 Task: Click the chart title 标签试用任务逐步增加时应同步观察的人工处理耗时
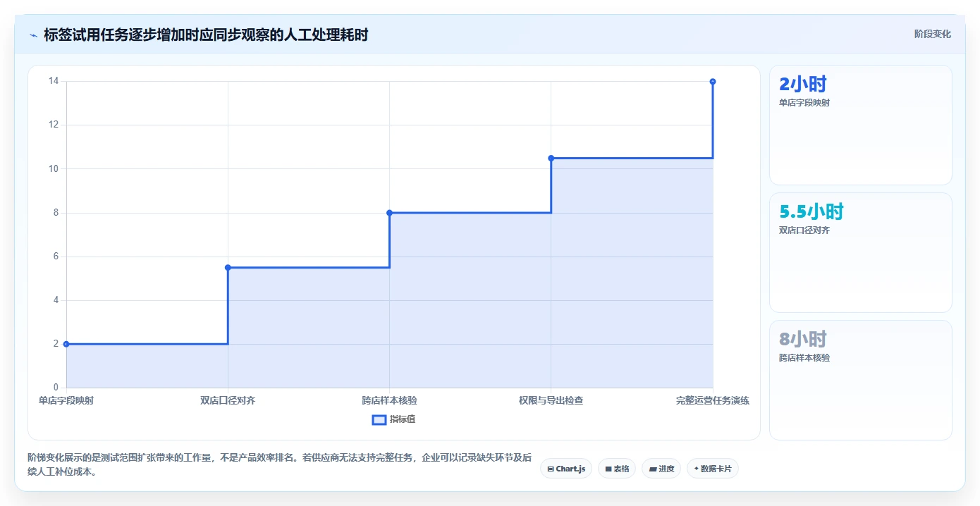[206, 35]
